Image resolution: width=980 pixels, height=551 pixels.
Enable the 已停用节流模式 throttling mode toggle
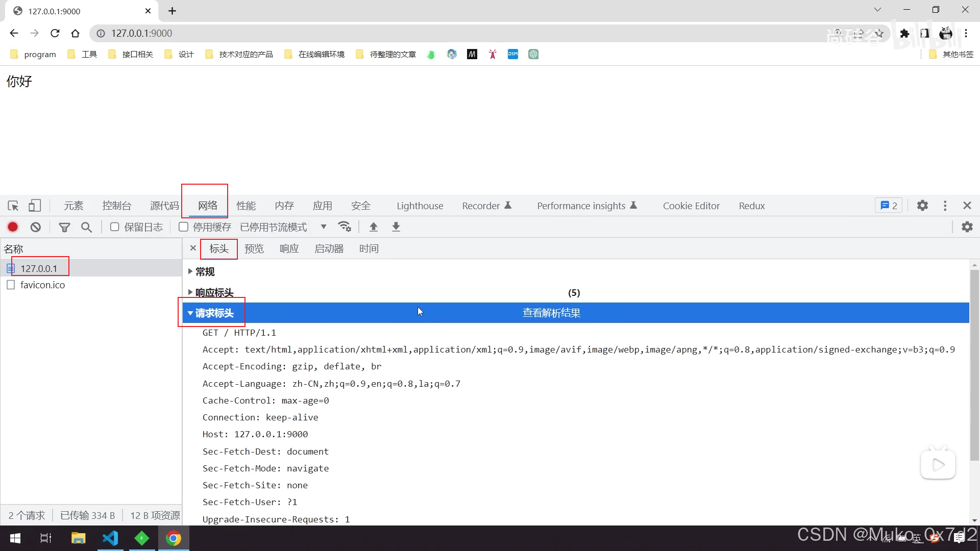click(283, 227)
